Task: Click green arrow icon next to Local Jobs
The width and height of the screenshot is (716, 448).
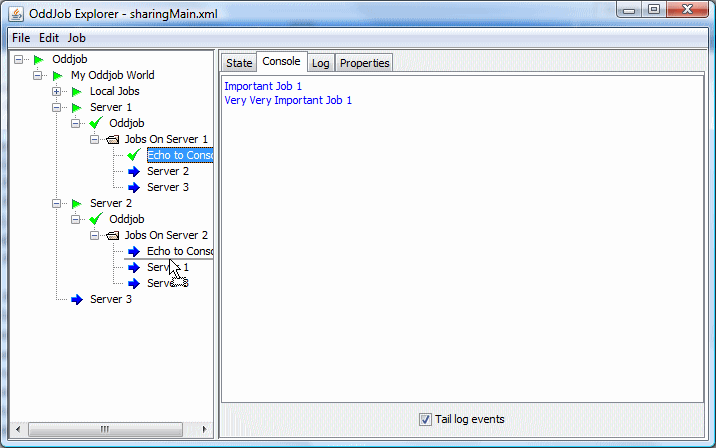Action: coord(76,91)
